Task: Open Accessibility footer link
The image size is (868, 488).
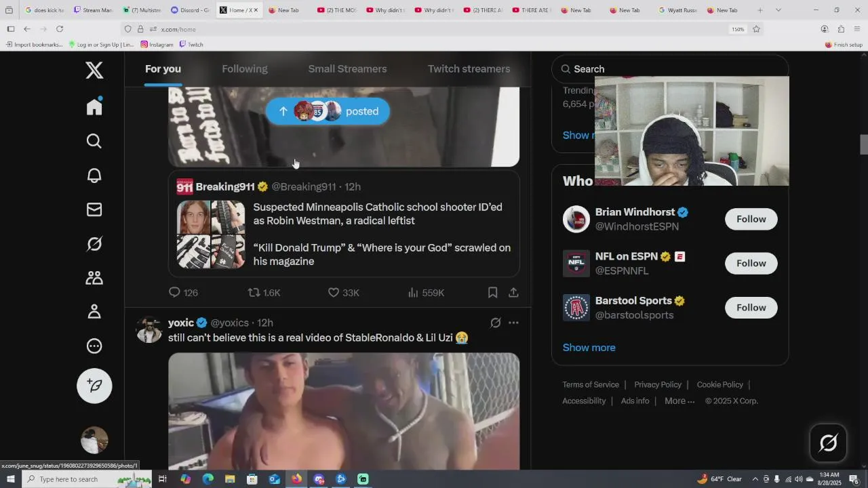Action: [584, 401]
